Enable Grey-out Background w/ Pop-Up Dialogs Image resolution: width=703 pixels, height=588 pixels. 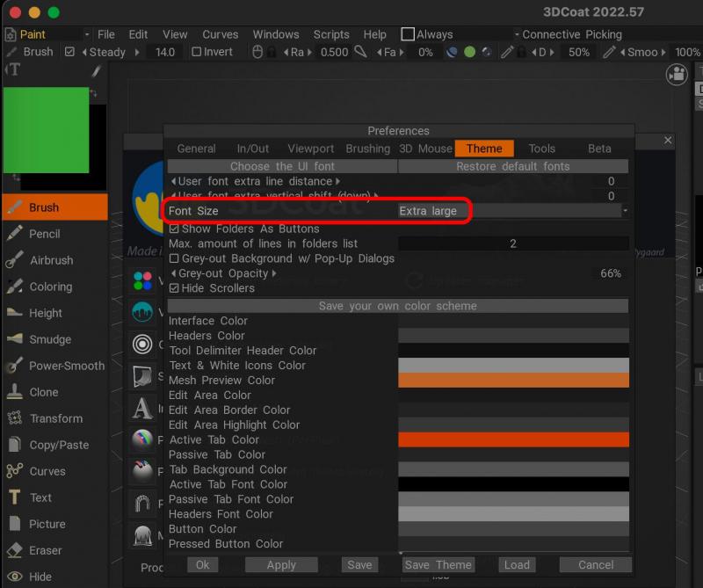pyautogui.click(x=174, y=259)
